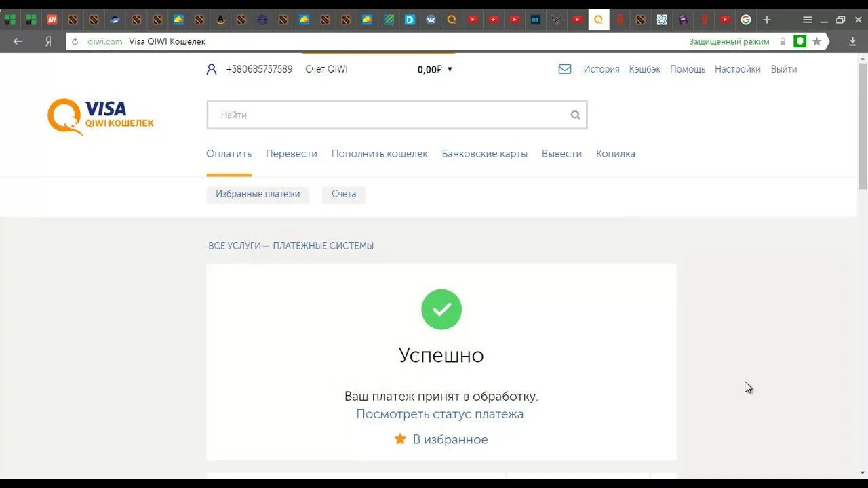This screenshot has width=868, height=488.
Task: Log out via Выйти
Action: pyautogui.click(x=784, y=69)
